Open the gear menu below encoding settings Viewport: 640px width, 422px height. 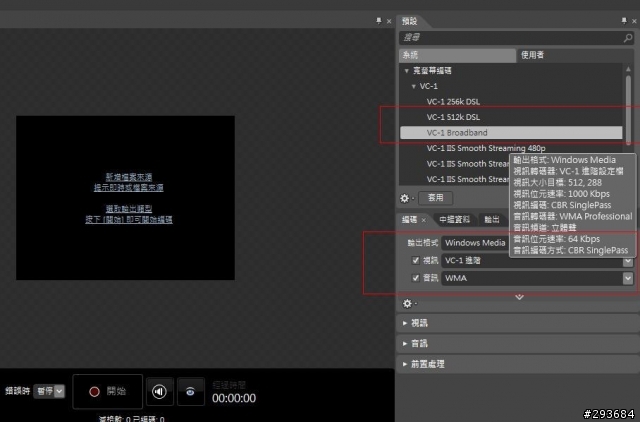coord(409,304)
